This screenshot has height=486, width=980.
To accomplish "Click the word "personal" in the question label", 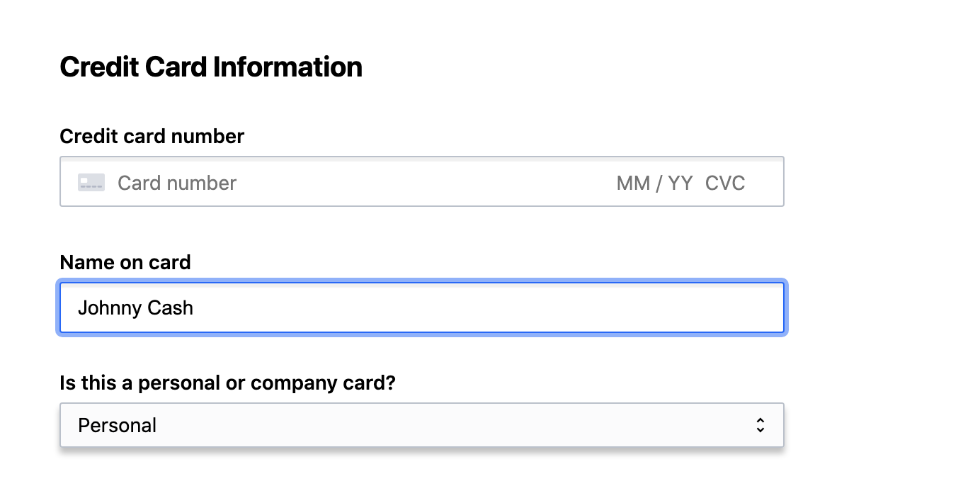I will click(178, 383).
